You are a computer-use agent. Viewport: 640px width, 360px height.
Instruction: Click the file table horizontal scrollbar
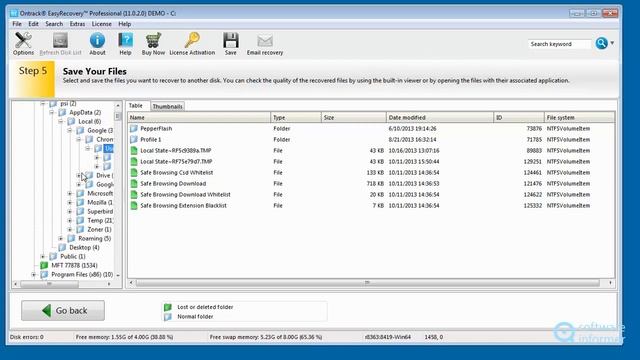[x=367, y=282]
